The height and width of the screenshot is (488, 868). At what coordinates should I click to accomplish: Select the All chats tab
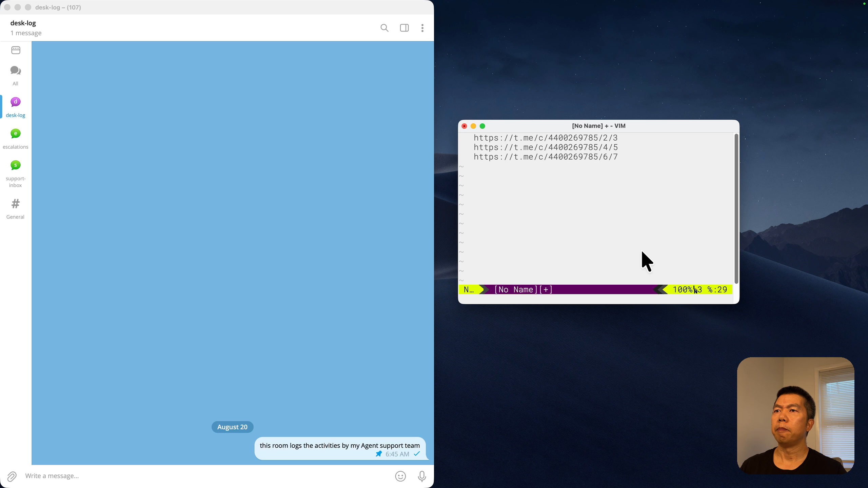pos(16,76)
